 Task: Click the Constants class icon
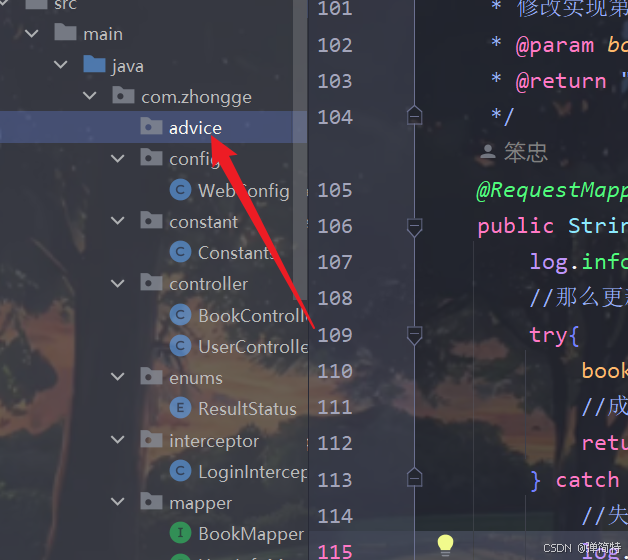tap(180, 252)
